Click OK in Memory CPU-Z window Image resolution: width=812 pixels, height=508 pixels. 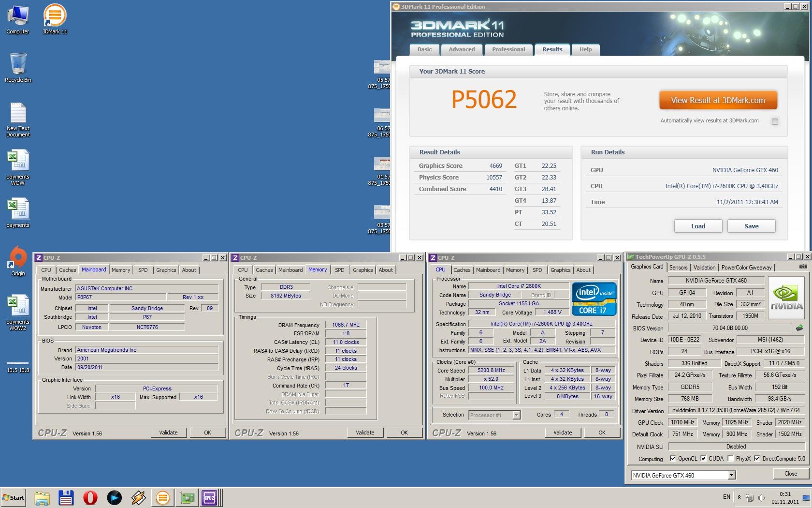click(x=404, y=433)
